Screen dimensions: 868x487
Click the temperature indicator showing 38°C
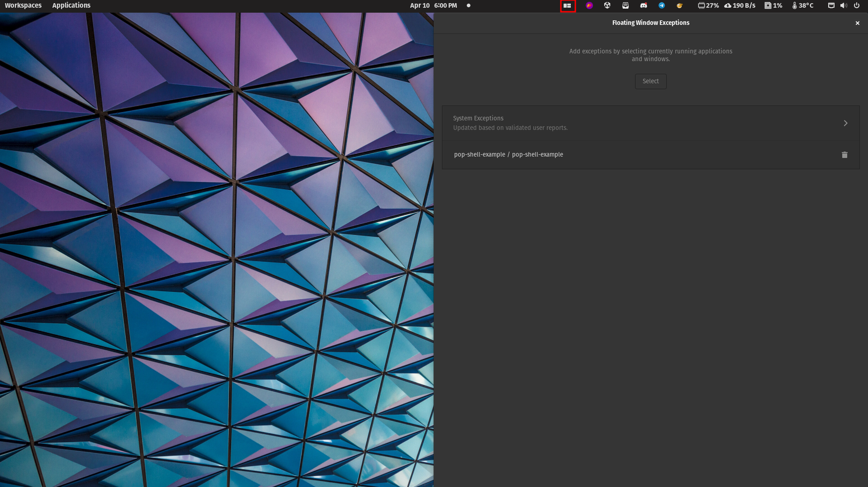pos(802,5)
